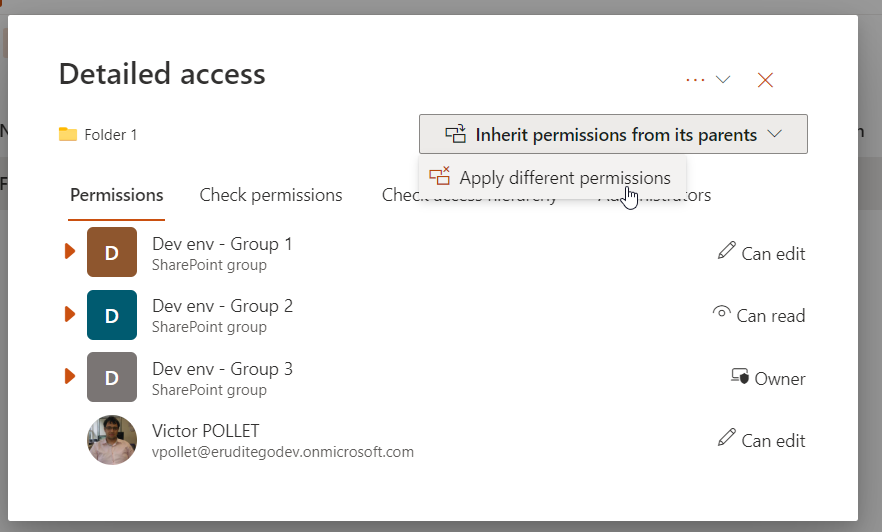Click the gray Dev env - Group 3 avatar
Screen dimensions: 882x532
click(x=112, y=377)
